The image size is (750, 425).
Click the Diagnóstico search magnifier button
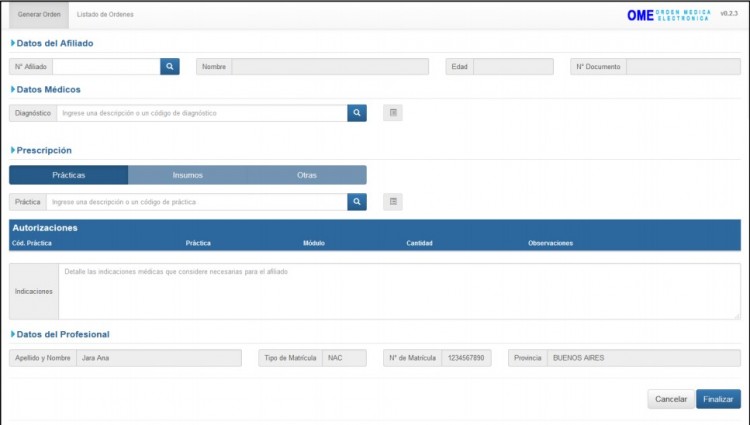(357, 113)
